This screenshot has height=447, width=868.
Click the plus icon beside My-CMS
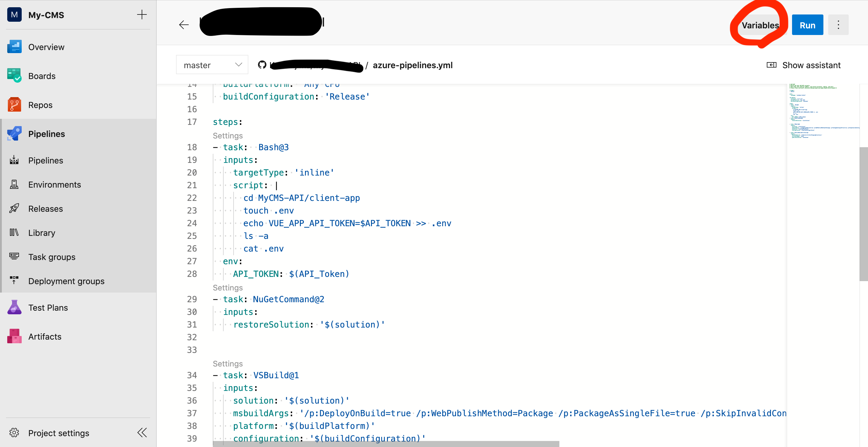142,15
